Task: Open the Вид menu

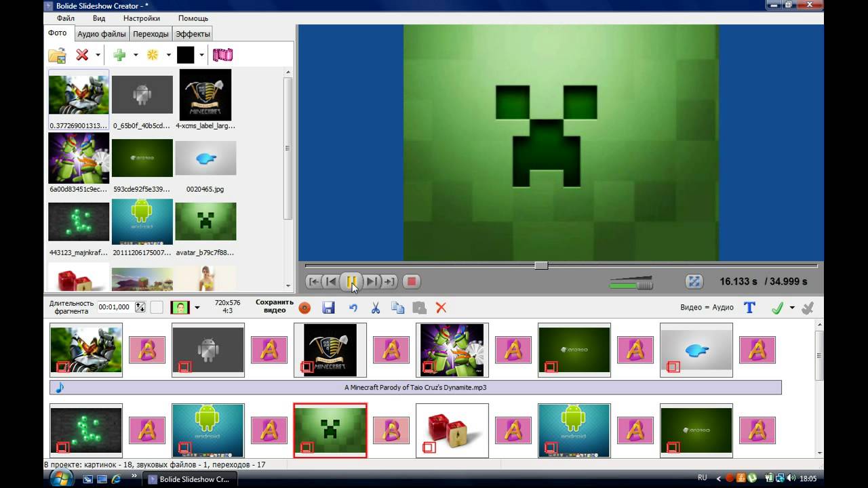Action: tap(99, 18)
